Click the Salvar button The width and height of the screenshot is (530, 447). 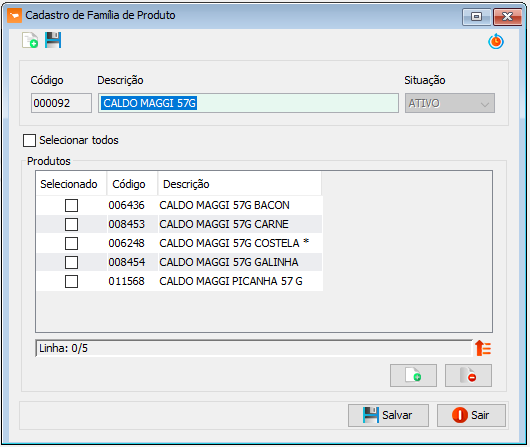[388, 415]
